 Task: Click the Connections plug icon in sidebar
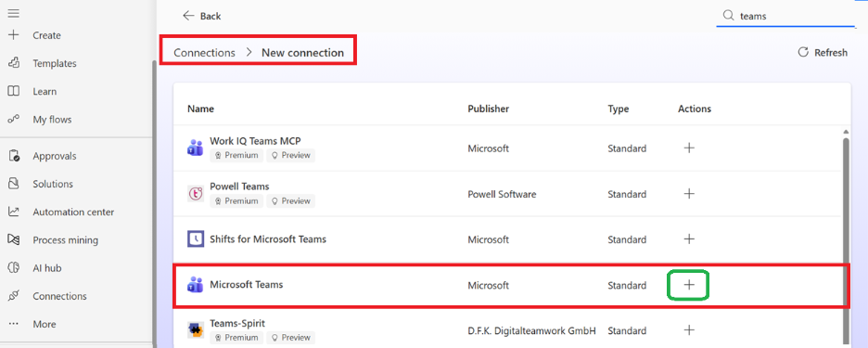click(x=13, y=296)
